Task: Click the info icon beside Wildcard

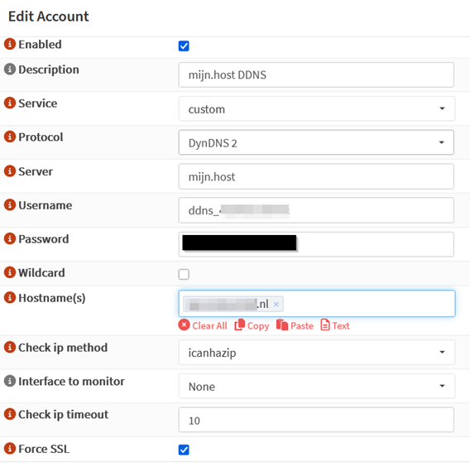Action: (x=10, y=272)
